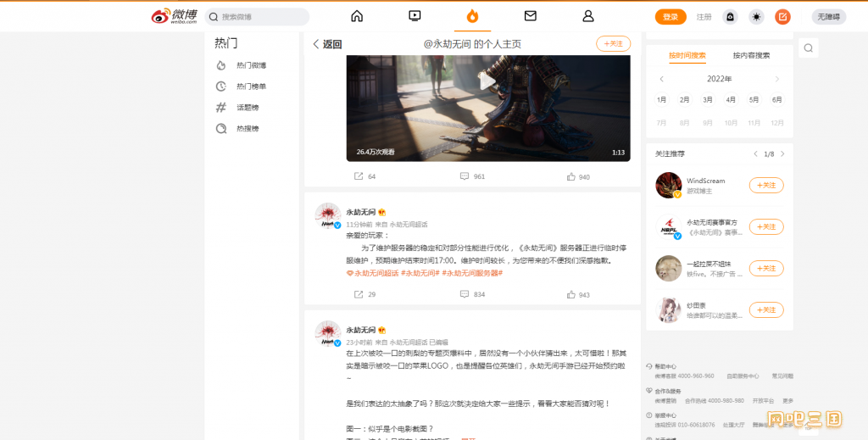Open the Weibo home icon

[357, 16]
